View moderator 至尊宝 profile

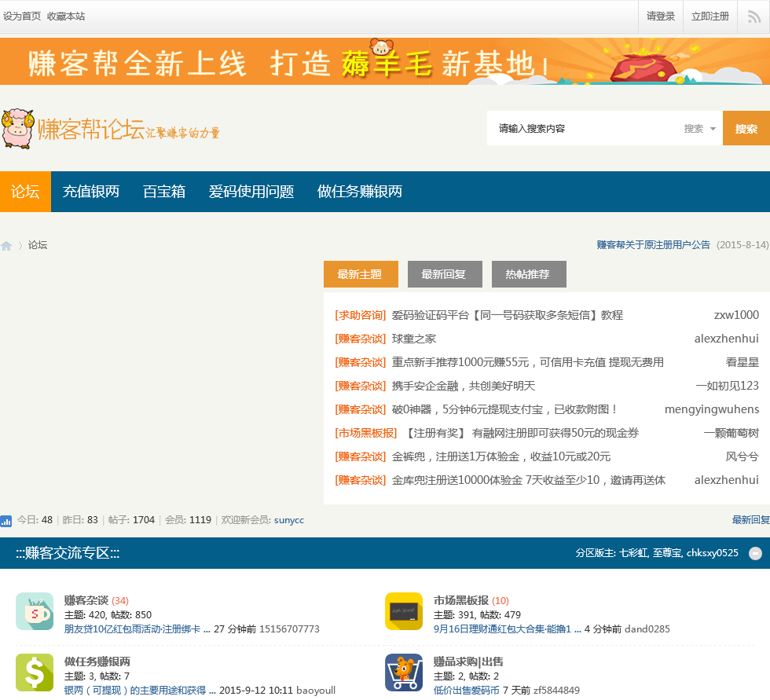(667, 553)
